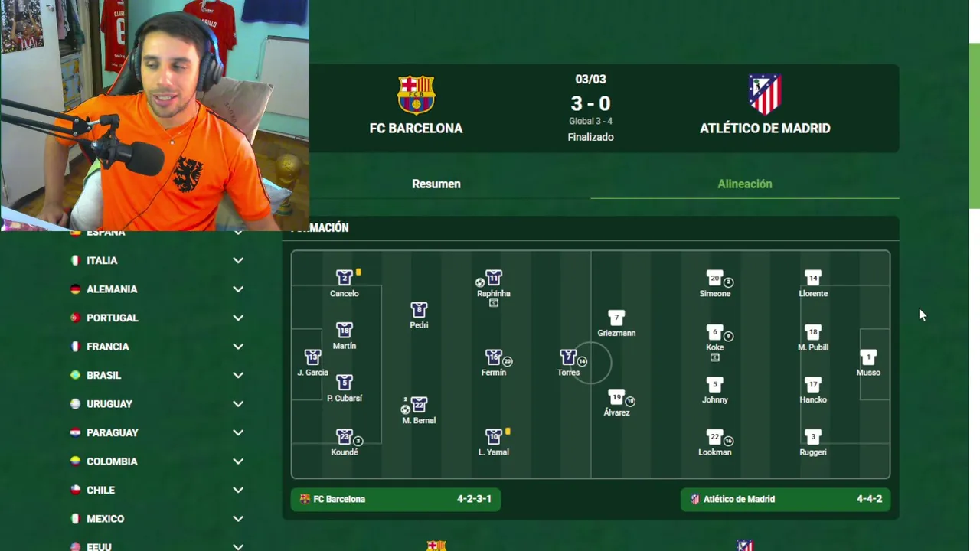The height and width of the screenshot is (551, 980).
Task: Open the URUGUAY dropdown arrow
Action: pos(238,404)
